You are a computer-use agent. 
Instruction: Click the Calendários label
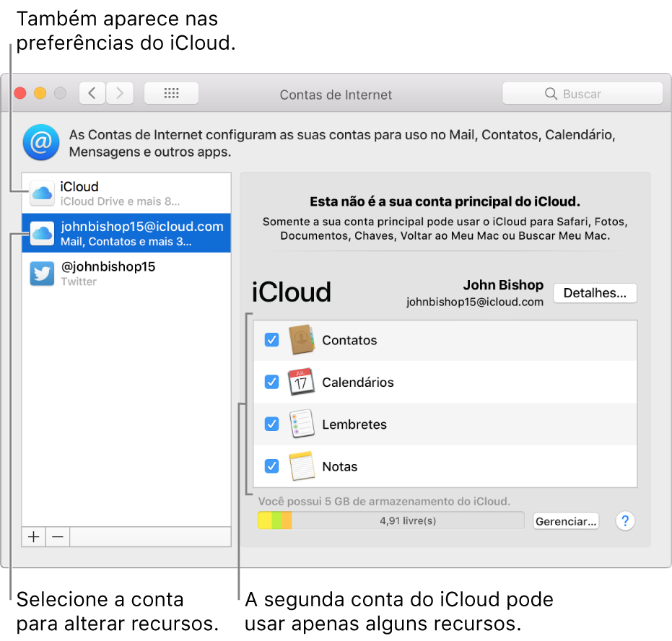pyautogui.click(x=358, y=382)
